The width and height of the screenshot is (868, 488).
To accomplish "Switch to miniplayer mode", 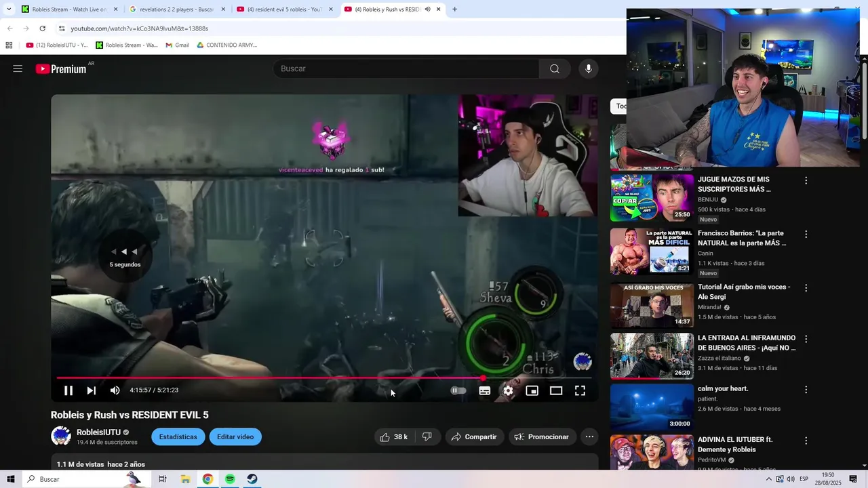I will click(532, 390).
